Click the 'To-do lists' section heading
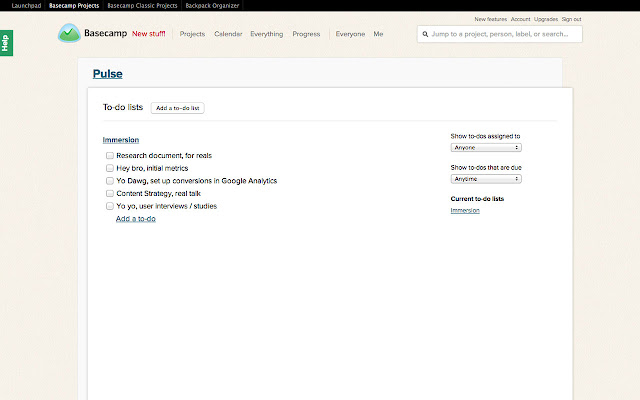 click(123, 107)
